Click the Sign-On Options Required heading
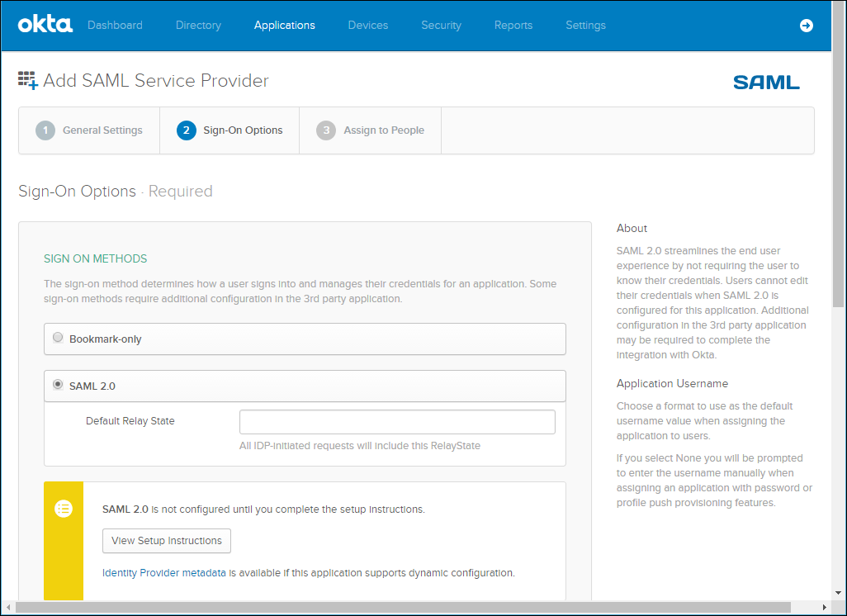 [116, 192]
